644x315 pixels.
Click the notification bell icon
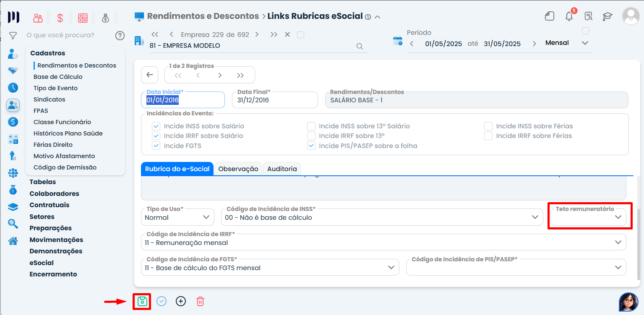click(x=569, y=16)
